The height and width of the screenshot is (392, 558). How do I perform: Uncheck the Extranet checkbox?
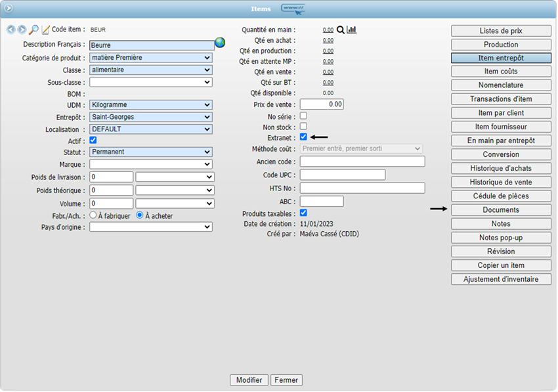click(x=303, y=137)
